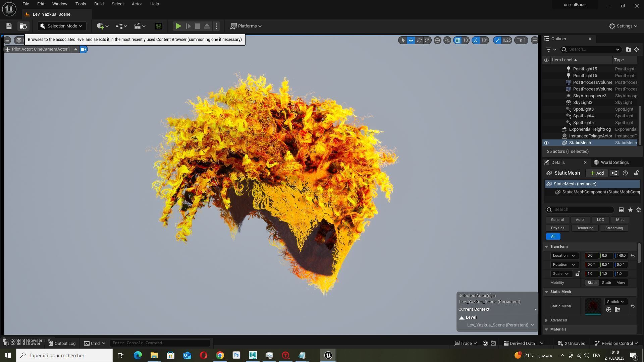The height and width of the screenshot is (362, 644).
Task: Select the Rendering filter in Details
Action: 585,228
